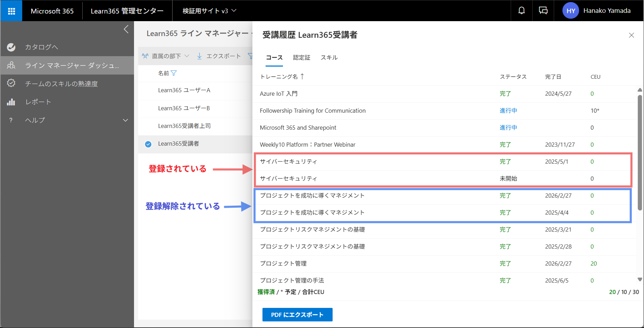Click Followership Training for Communication row
This screenshot has width=644, height=328.
click(x=444, y=111)
